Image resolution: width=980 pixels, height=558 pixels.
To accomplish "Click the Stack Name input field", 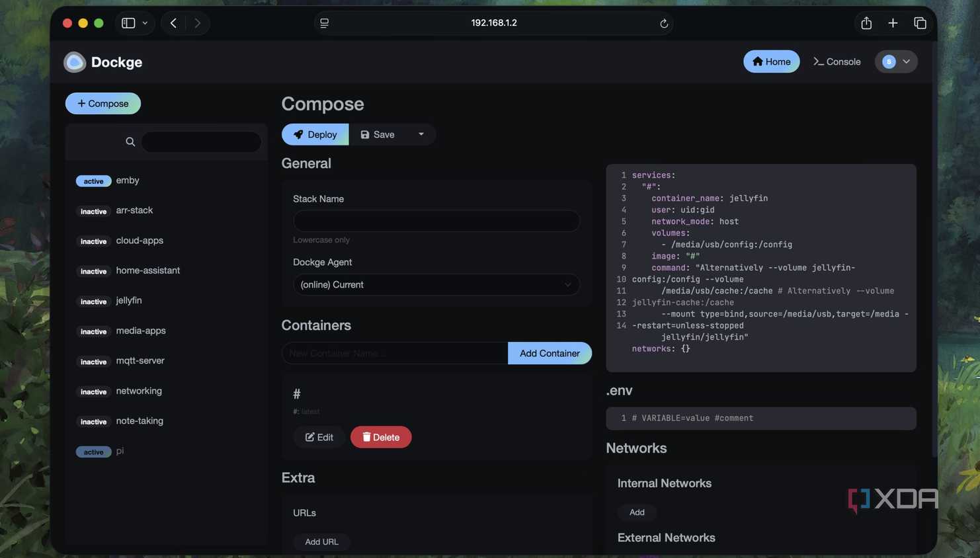I will click(x=436, y=221).
